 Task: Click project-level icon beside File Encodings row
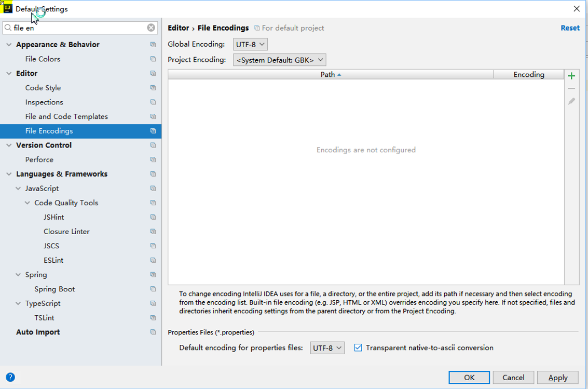[153, 131]
